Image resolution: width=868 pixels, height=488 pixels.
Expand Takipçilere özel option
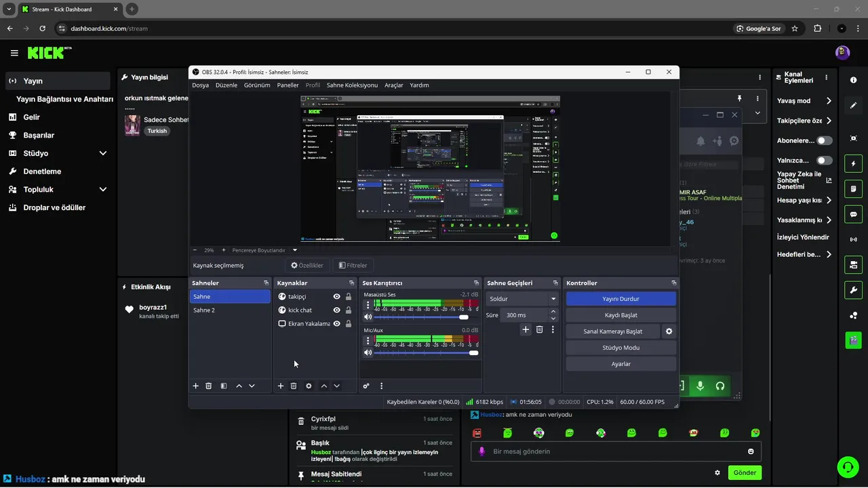click(829, 121)
